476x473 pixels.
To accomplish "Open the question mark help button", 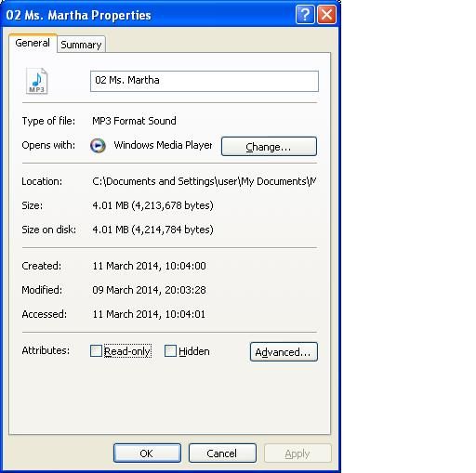I will point(305,15).
